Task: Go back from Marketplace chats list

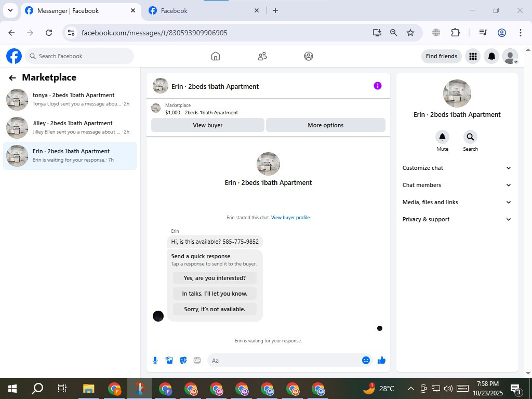Action: click(12, 78)
